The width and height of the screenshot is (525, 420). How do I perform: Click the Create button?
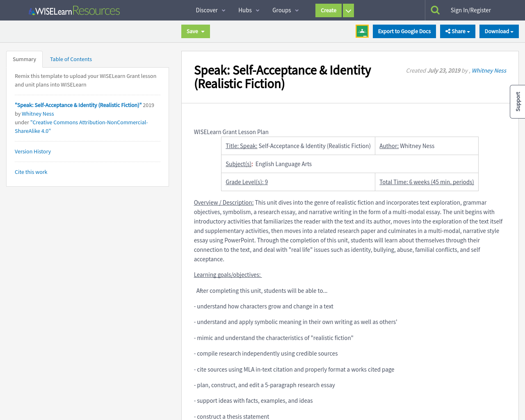(328, 10)
